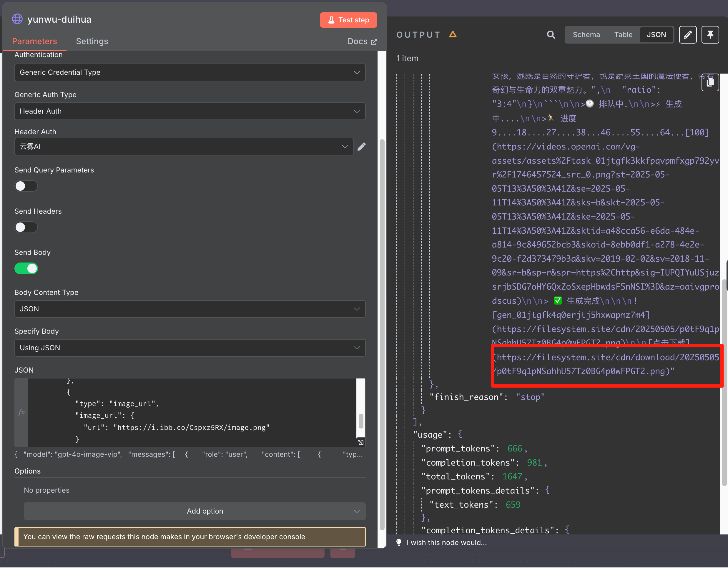Viewport: 728px width, 568px height.
Task: Click the "No properties" text under Options
Action: point(47,490)
